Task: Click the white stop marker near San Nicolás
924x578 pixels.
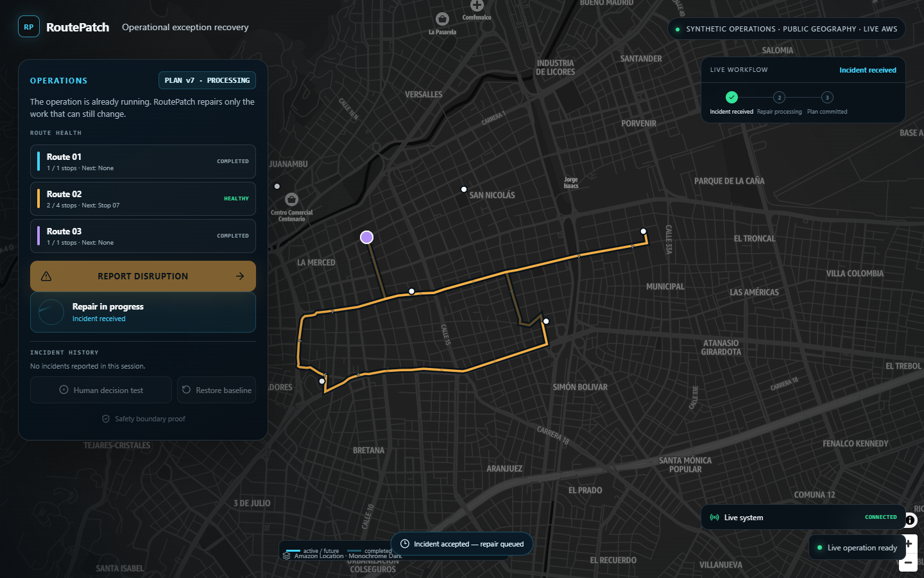Action: (x=464, y=189)
